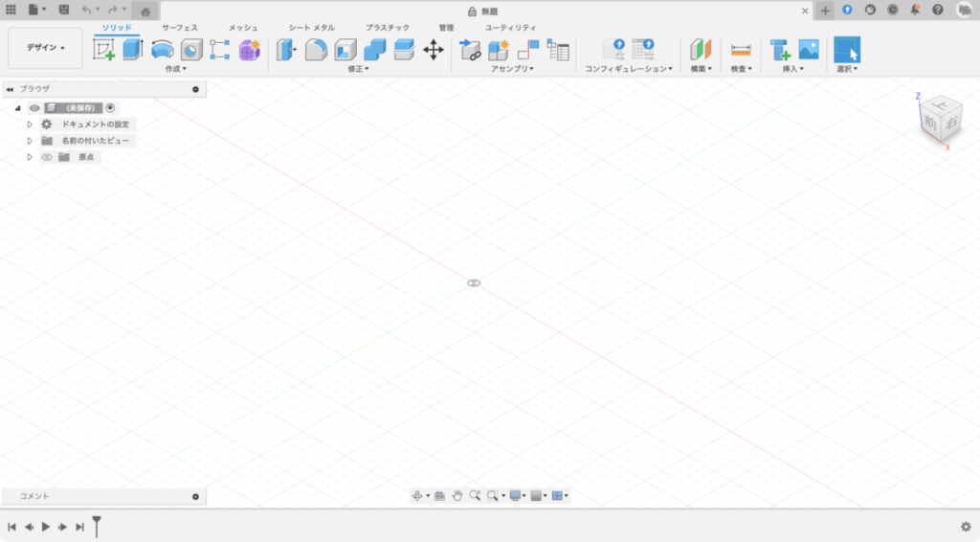This screenshot has height=542, width=980.
Task: Switch to the ソリッド tab
Action: [117, 28]
